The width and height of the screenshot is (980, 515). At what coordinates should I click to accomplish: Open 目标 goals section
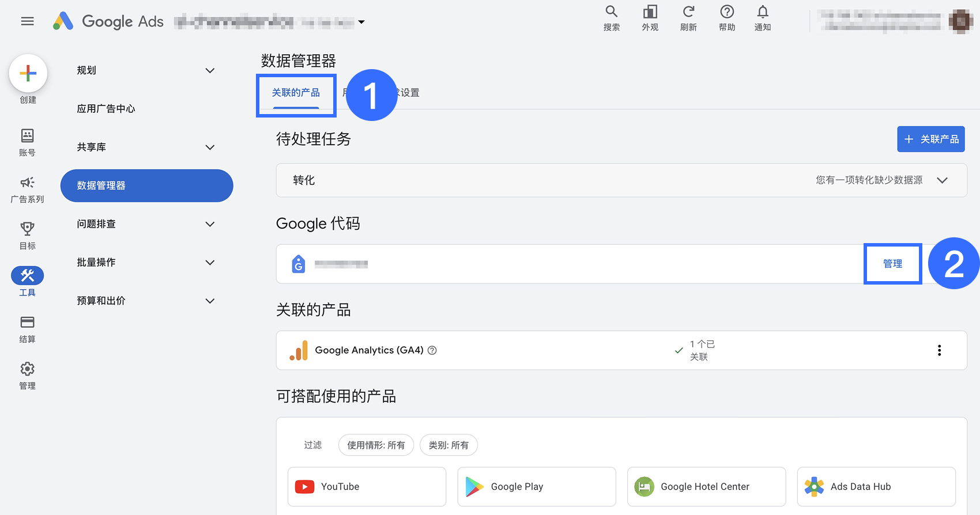pos(27,236)
